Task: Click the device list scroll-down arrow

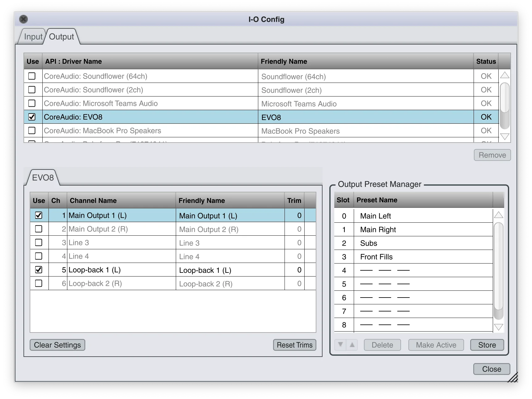Action: pyautogui.click(x=505, y=136)
